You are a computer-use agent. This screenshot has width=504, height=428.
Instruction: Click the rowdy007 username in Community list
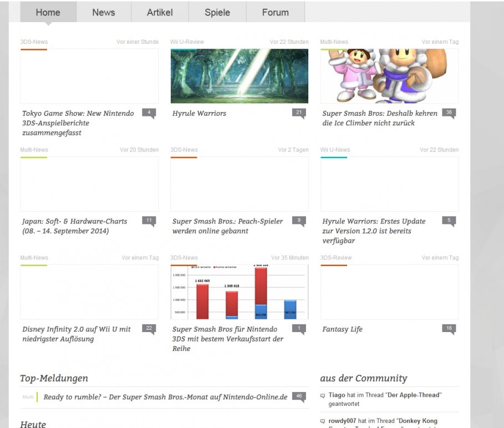[341, 421]
